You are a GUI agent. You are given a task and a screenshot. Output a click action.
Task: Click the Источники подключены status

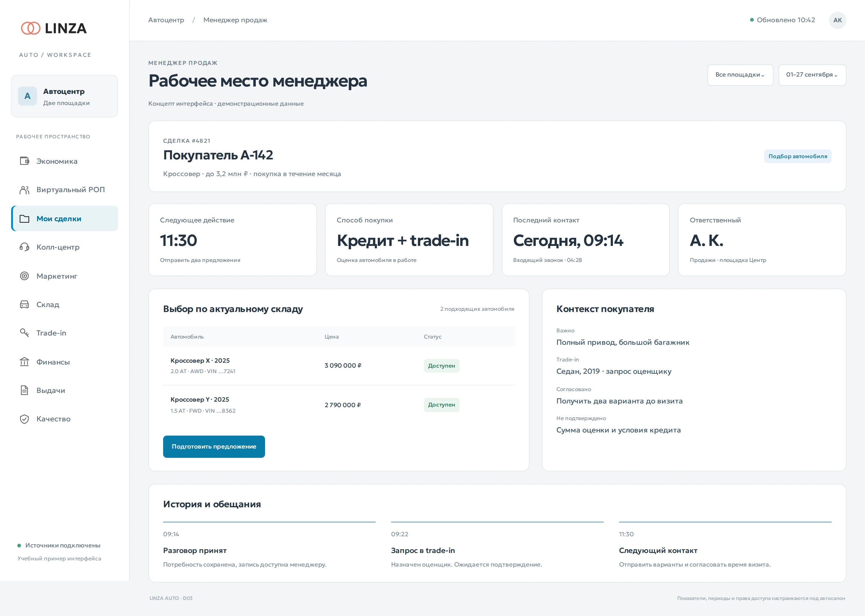point(59,546)
